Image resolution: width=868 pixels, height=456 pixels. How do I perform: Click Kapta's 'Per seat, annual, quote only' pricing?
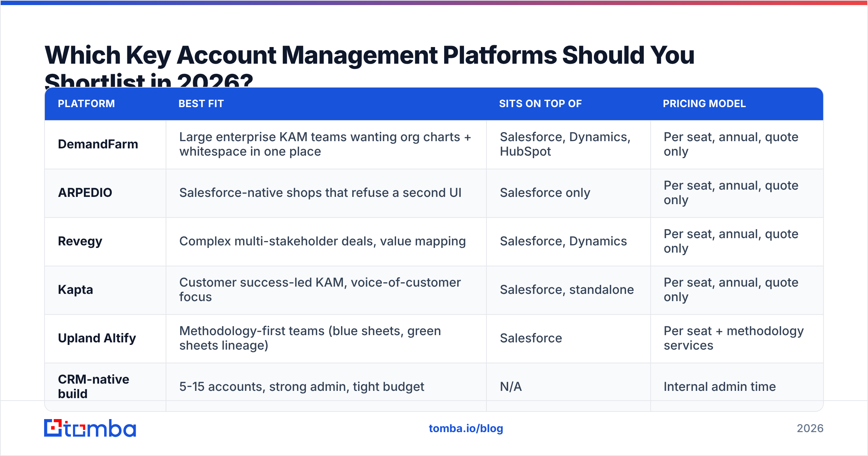(731, 290)
